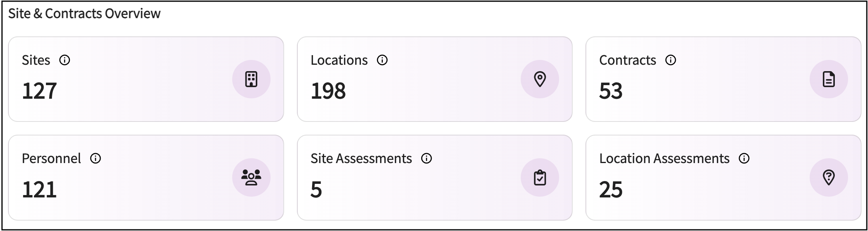Open info icon next to Site Assessments
The height and width of the screenshot is (231, 868).
(426, 159)
